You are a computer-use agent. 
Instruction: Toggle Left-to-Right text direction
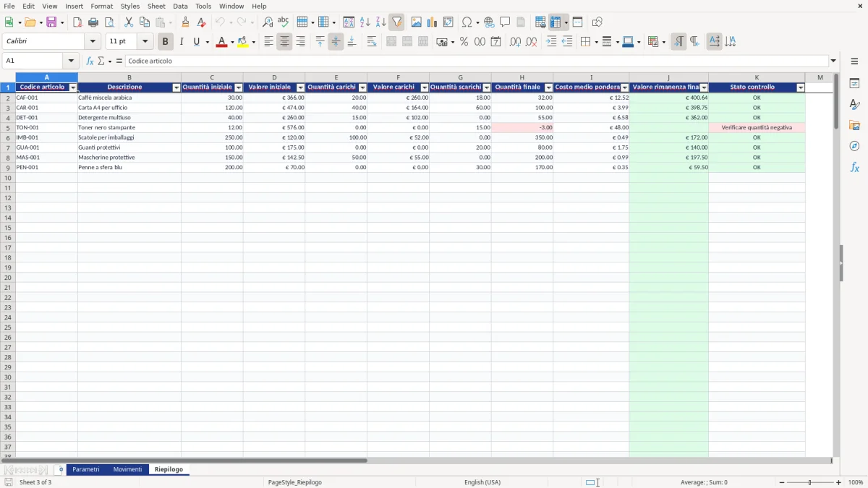(x=678, y=42)
